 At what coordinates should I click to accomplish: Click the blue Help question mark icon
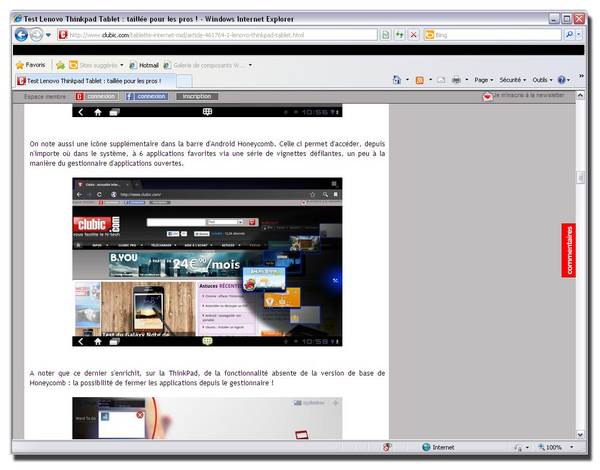tap(561, 80)
